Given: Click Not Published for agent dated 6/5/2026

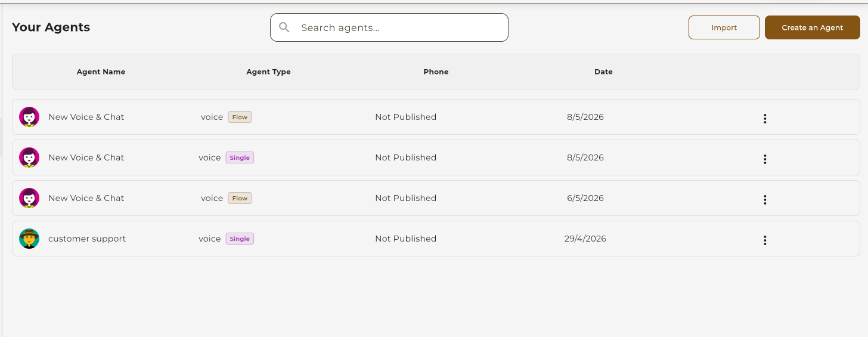Looking at the screenshot, I should point(406,198).
